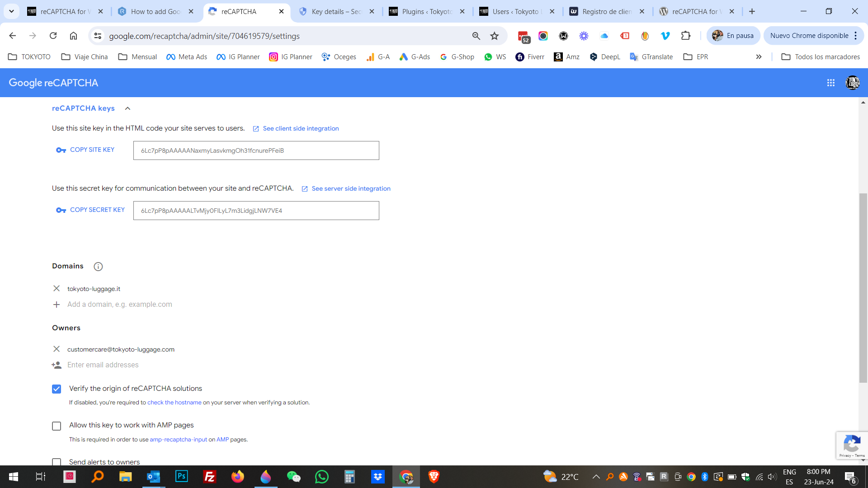This screenshot has width=868, height=488.
Task: Show Domains info tooltip icon
Action: pos(98,267)
